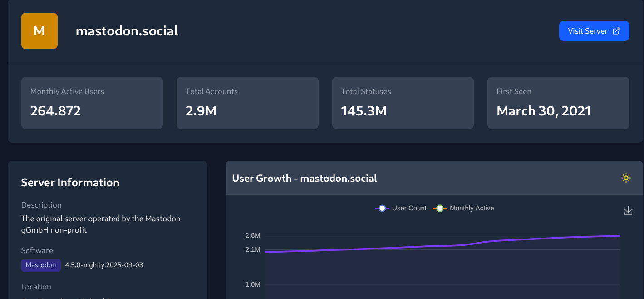Toggle the User Count legend series
The image size is (644, 299).
[401, 208]
